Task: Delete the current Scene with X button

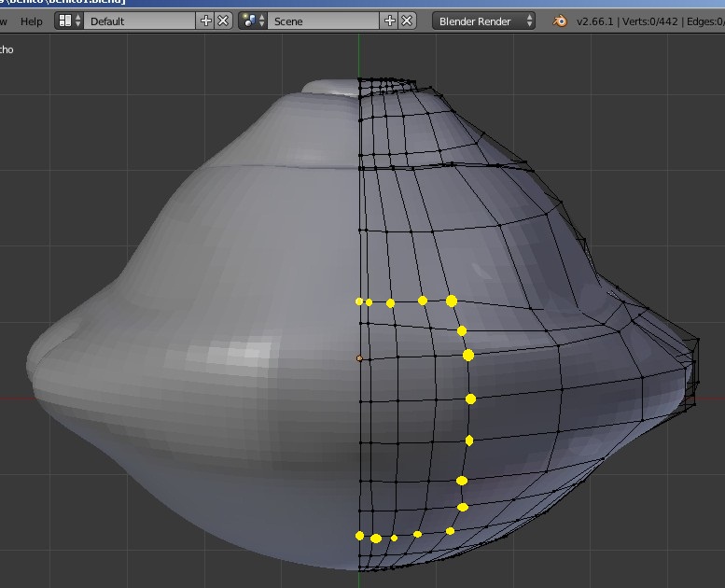Action: click(407, 21)
